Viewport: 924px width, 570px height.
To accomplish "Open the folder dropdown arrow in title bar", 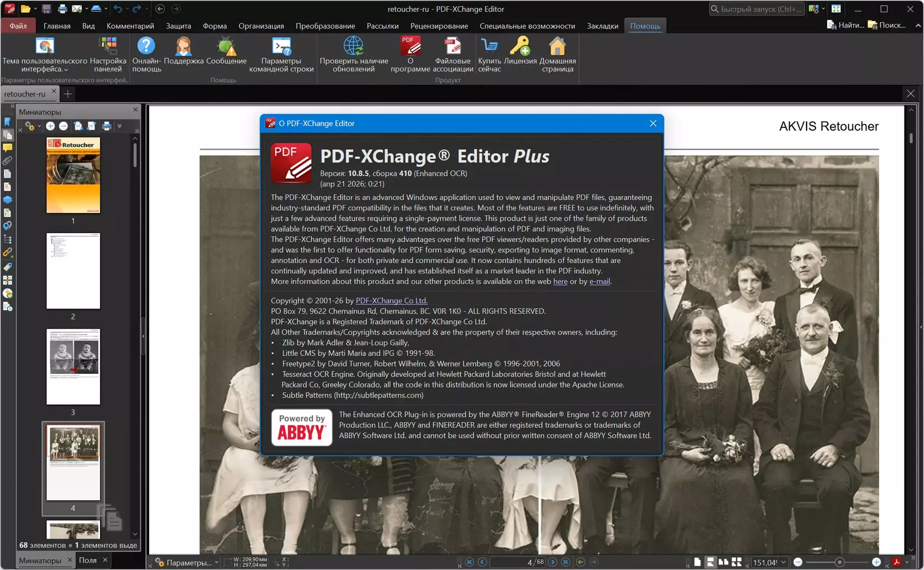I will pos(35,9).
